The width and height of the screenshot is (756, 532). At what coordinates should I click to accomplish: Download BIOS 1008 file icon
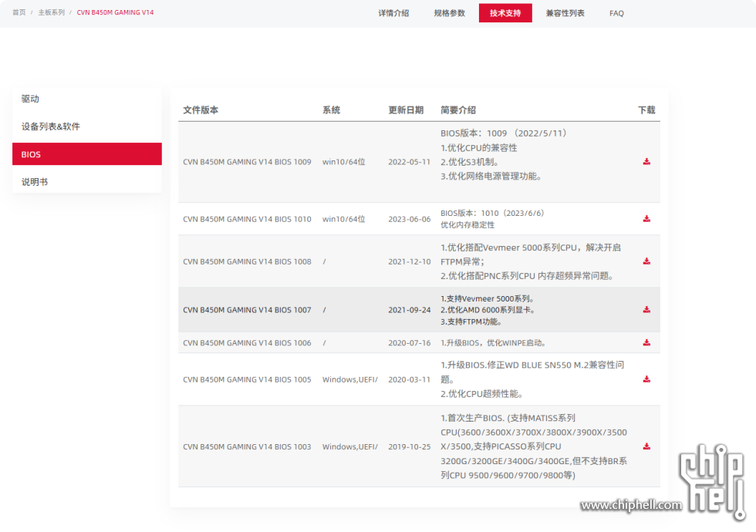tap(646, 261)
